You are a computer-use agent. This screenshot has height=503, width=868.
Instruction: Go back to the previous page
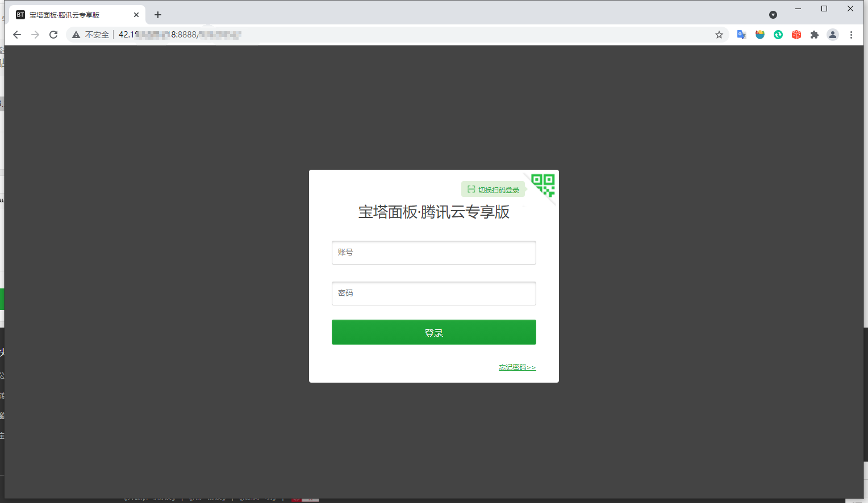[17, 35]
